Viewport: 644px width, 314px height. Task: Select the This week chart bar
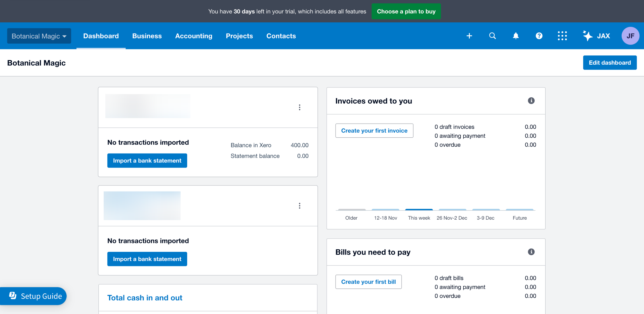(419, 210)
